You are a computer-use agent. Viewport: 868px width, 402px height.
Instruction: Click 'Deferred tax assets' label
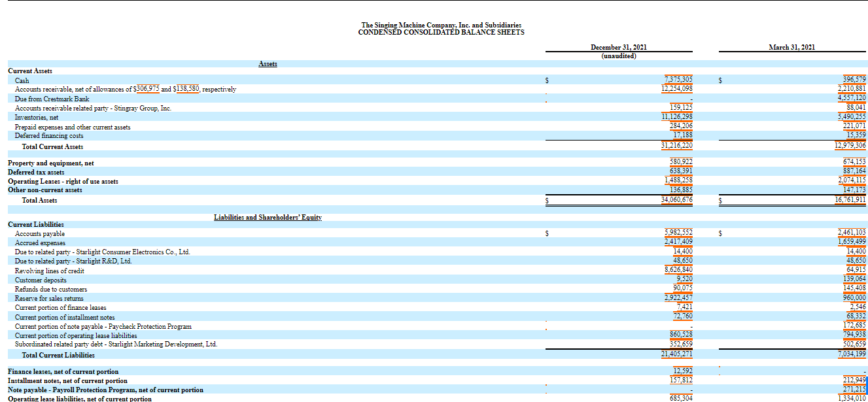[x=36, y=172]
